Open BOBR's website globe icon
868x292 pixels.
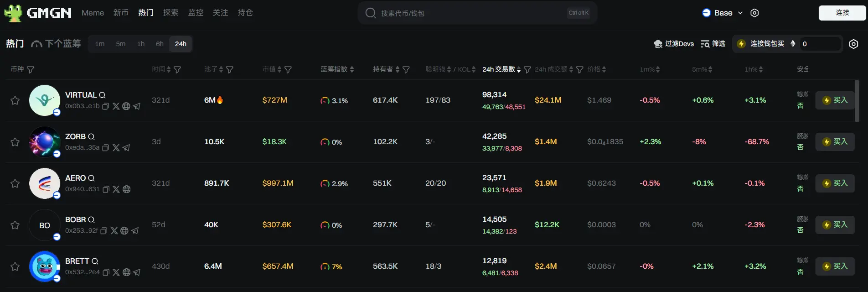[124, 231]
